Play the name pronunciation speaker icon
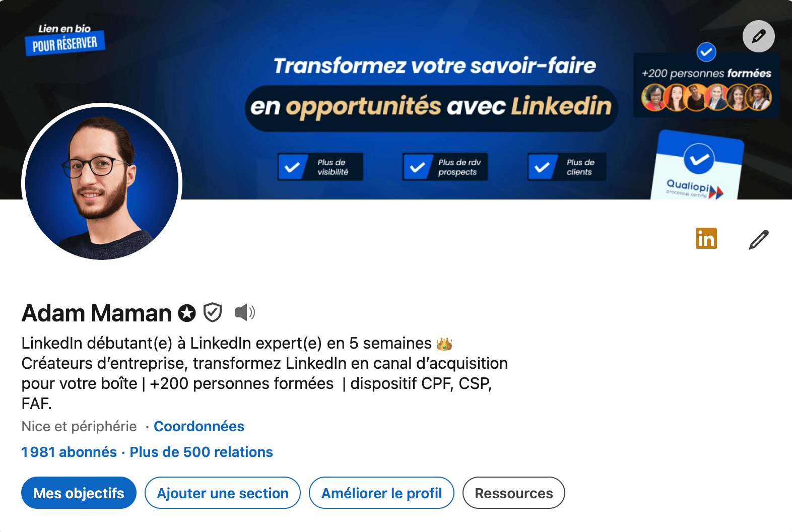This screenshot has width=792, height=532. tap(245, 312)
